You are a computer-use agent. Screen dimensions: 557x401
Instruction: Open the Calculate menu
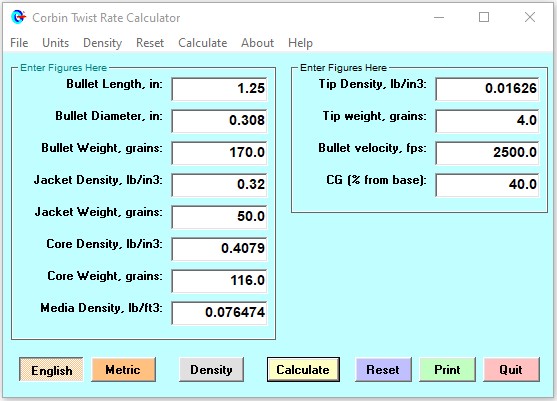202,43
